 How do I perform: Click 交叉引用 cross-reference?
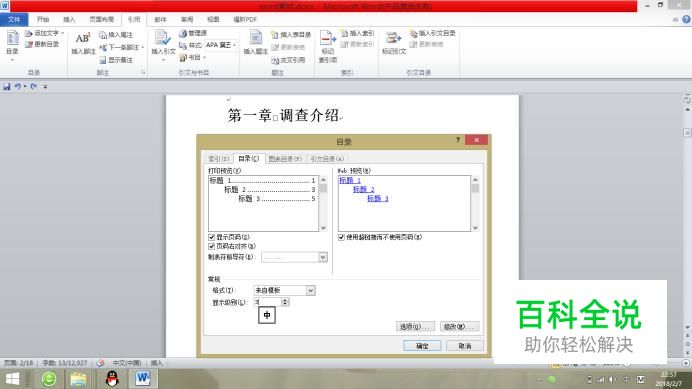(288, 60)
